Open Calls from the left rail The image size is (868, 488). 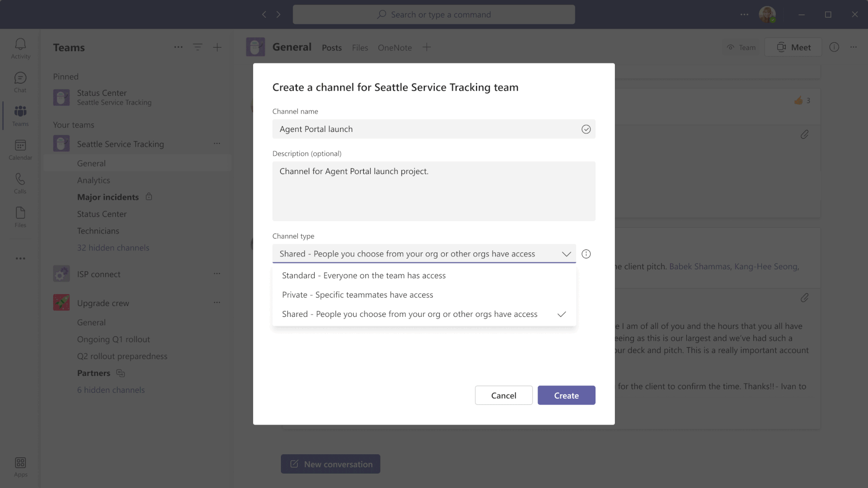point(20,183)
